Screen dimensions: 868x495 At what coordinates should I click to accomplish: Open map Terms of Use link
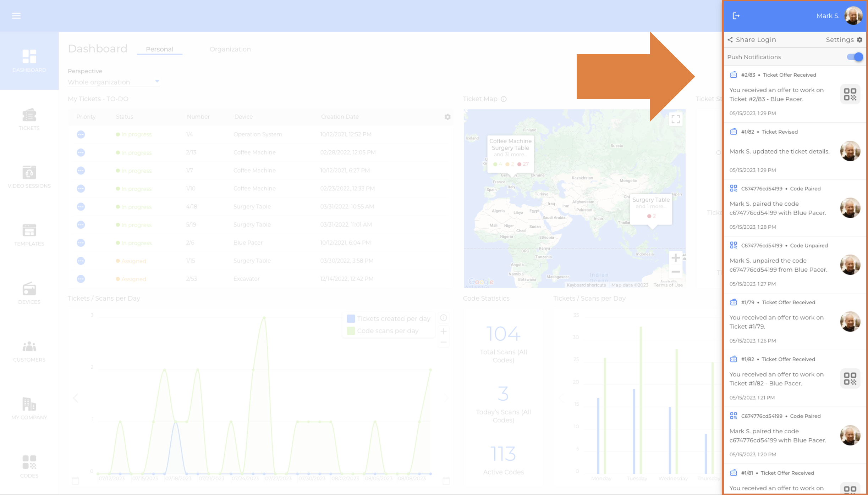[668, 285]
